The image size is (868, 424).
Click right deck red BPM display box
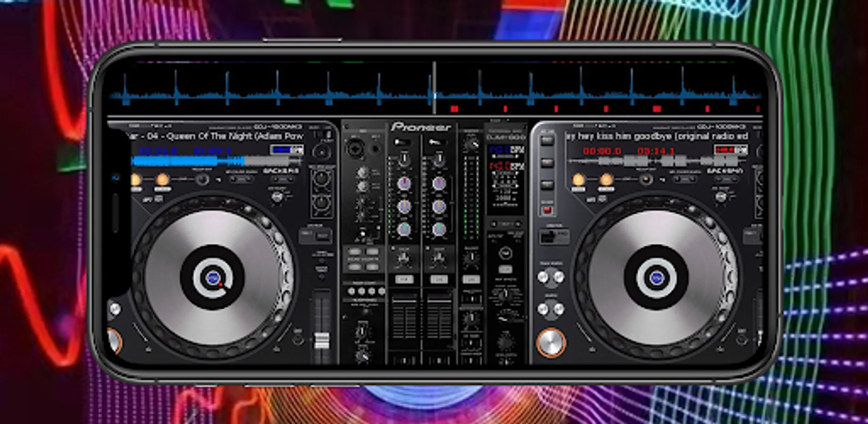point(730,150)
